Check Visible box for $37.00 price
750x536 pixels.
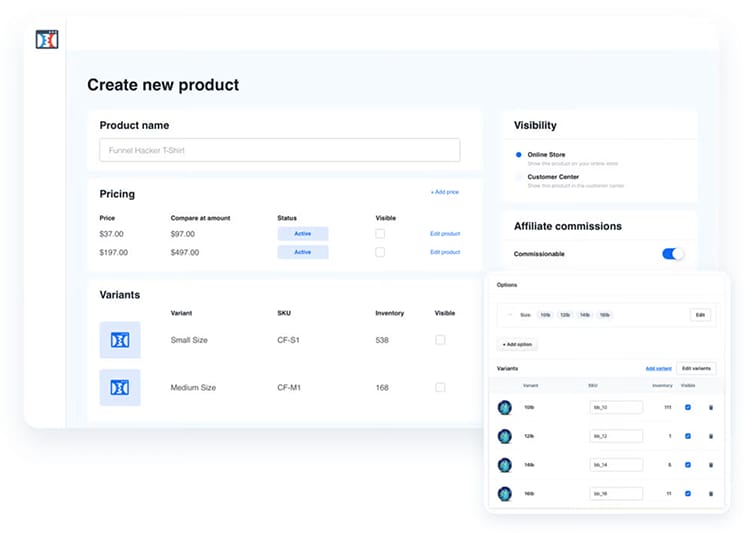point(380,234)
